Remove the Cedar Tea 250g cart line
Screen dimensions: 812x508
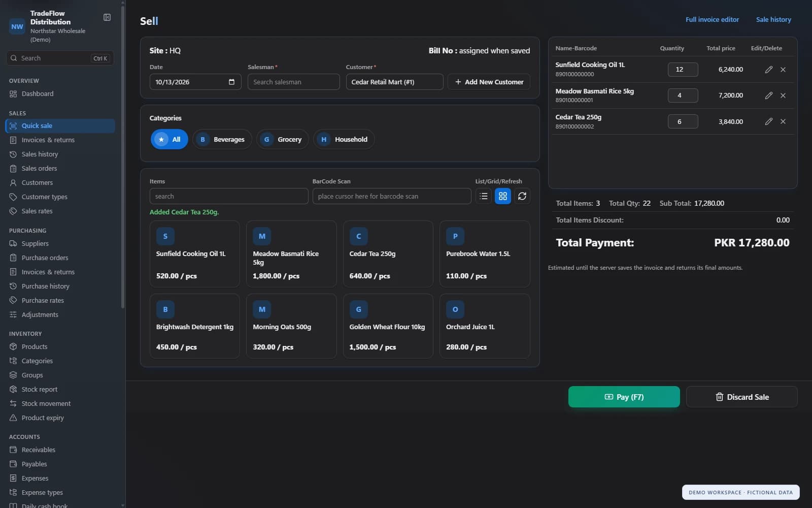click(x=783, y=121)
